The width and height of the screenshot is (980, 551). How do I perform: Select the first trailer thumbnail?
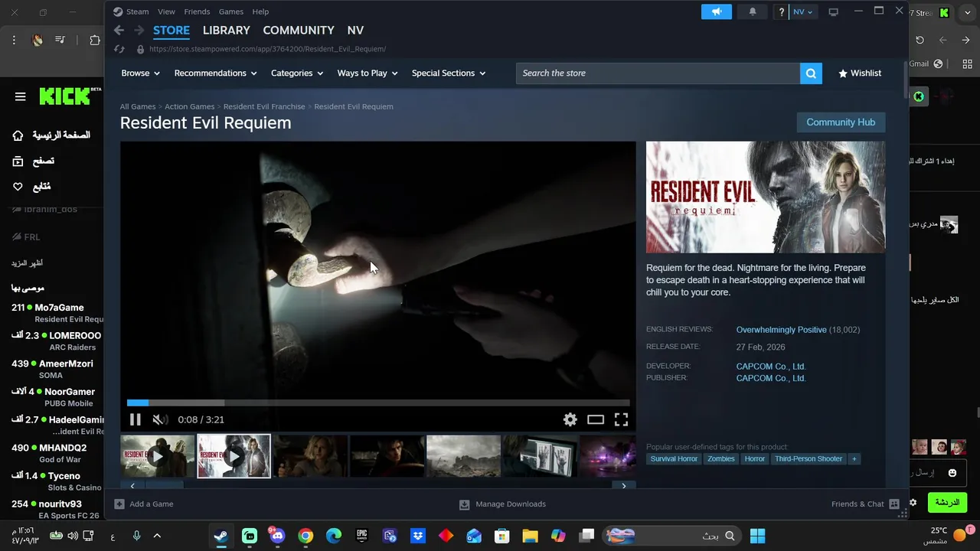(157, 456)
